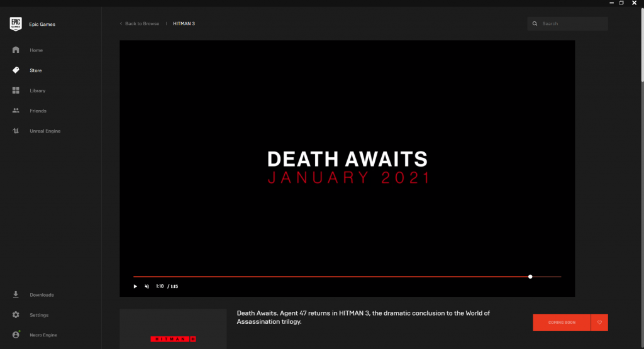Add HITMAN 3 to wishlist heart icon
Viewport: 644px width, 349px height.
[x=599, y=323]
